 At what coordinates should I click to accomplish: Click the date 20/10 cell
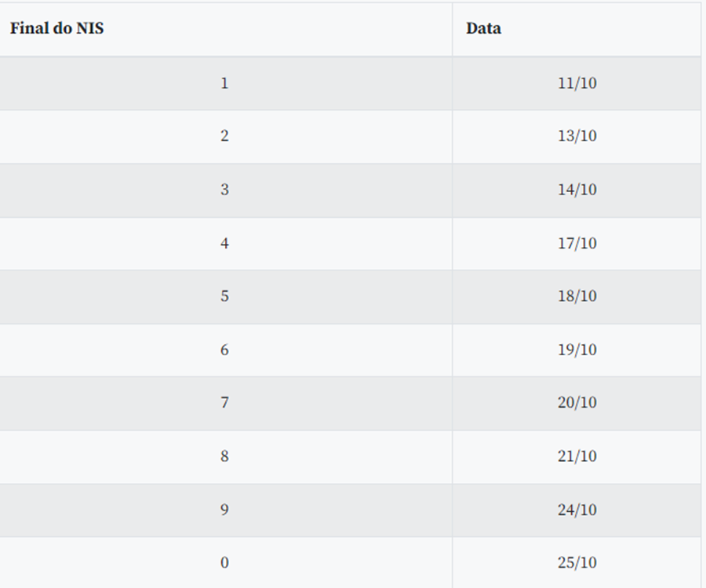577,403
